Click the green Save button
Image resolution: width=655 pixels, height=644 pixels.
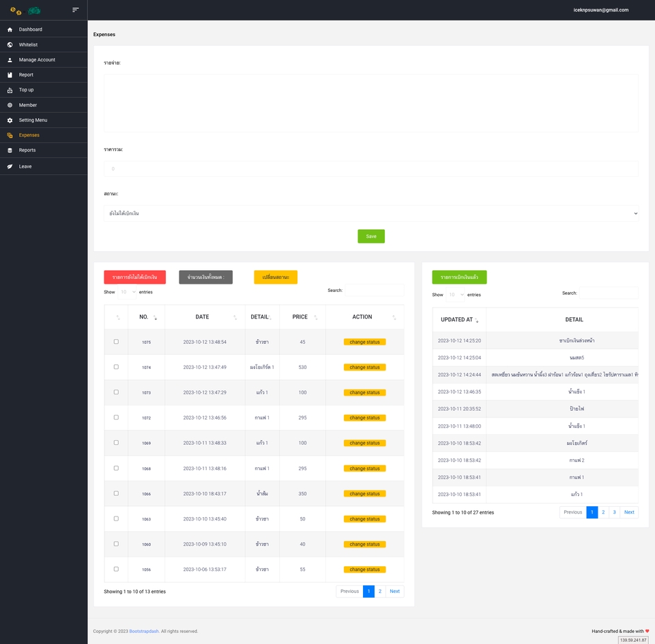[370, 235]
